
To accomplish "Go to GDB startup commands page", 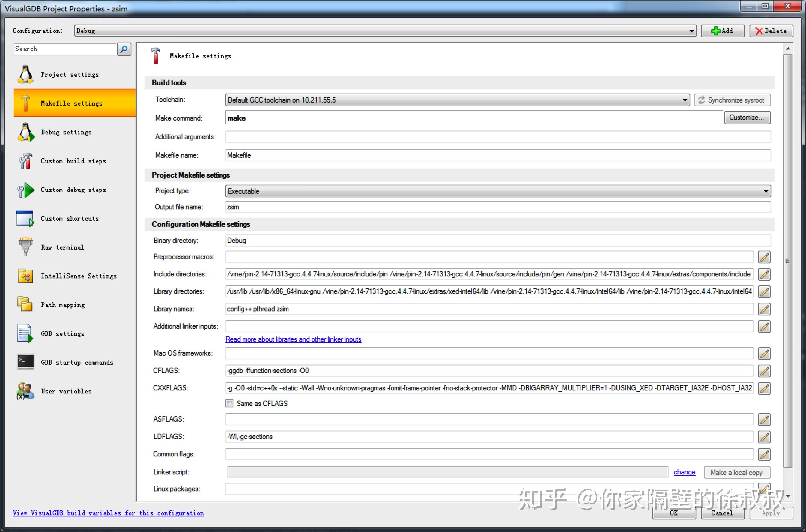I will click(77, 363).
